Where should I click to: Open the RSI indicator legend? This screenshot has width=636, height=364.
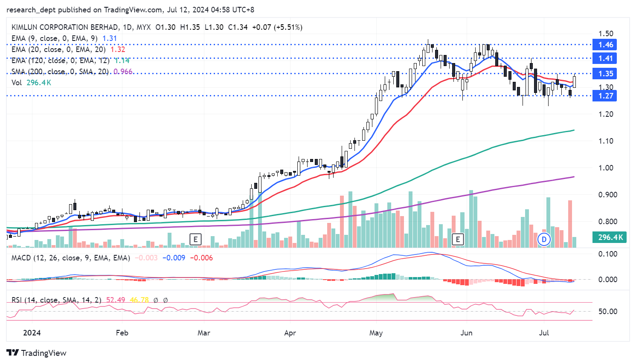(x=56, y=300)
